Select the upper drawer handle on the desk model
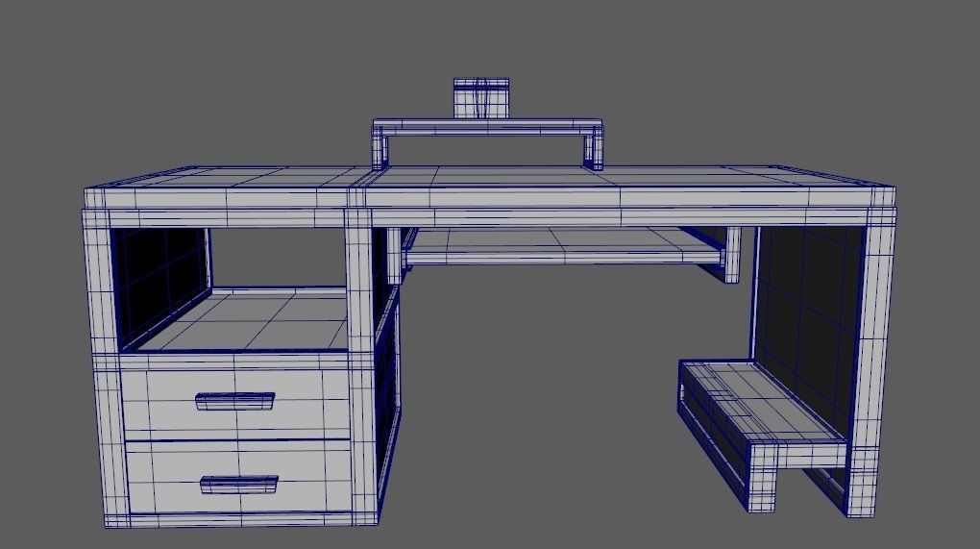This screenshot has width=980, height=549. [x=235, y=402]
